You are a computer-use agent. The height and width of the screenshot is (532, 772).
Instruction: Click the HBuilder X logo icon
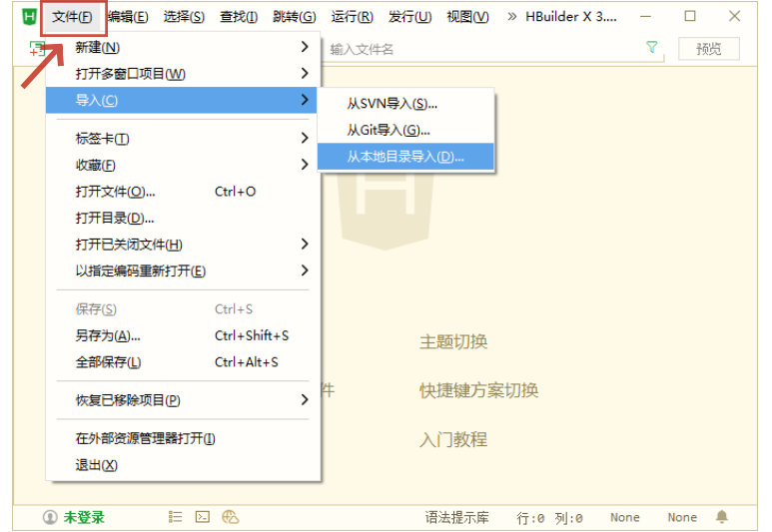point(29,16)
